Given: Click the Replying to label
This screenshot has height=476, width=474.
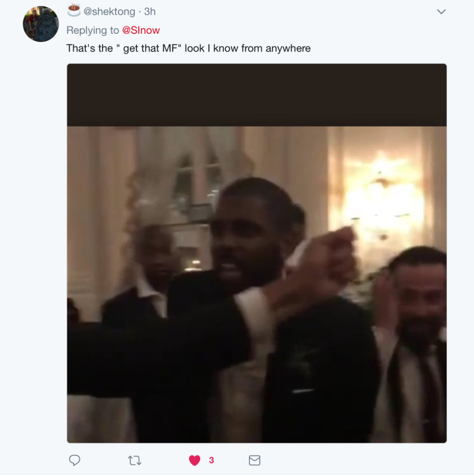Looking at the screenshot, I should coord(92,30).
